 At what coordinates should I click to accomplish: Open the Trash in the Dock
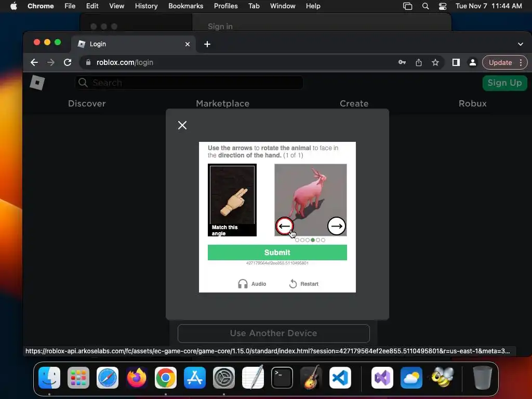pyautogui.click(x=483, y=377)
